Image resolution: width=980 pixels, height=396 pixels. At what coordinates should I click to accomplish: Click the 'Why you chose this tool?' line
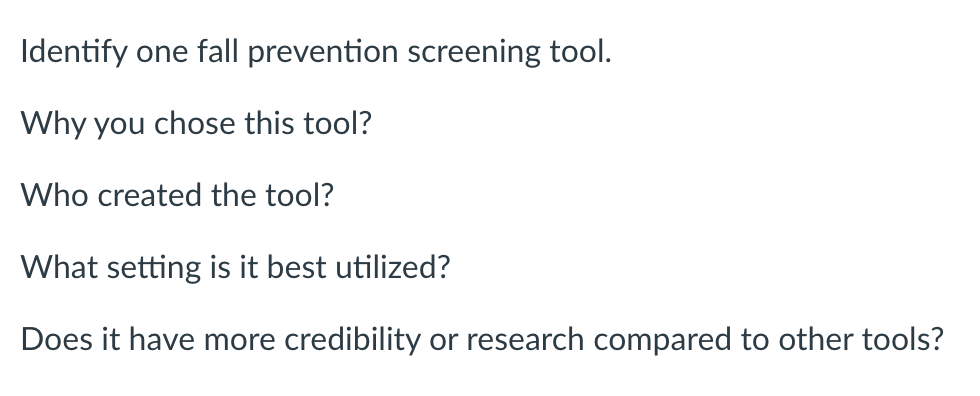pyautogui.click(x=196, y=124)
